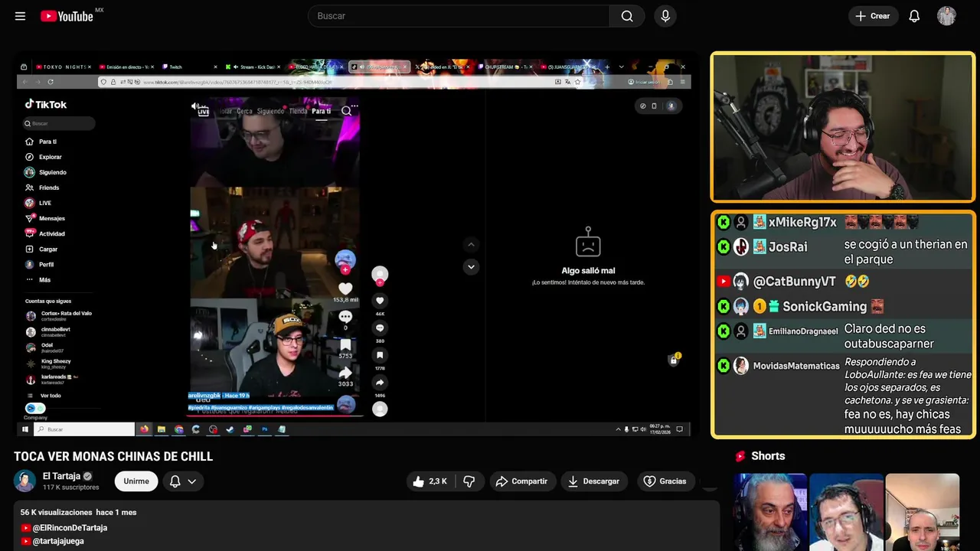Dislike the video with thumbs down
This screenshot has height=551, width=980.
coord(469,481)
